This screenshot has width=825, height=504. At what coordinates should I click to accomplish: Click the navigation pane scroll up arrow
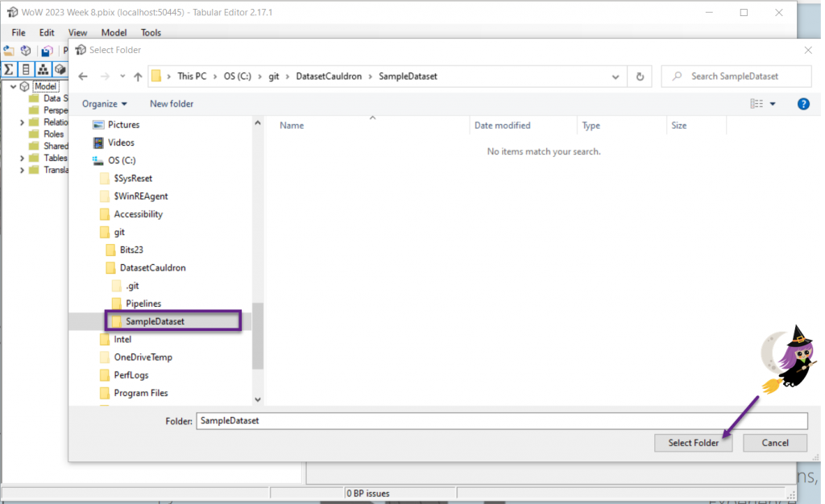(258, 122)
